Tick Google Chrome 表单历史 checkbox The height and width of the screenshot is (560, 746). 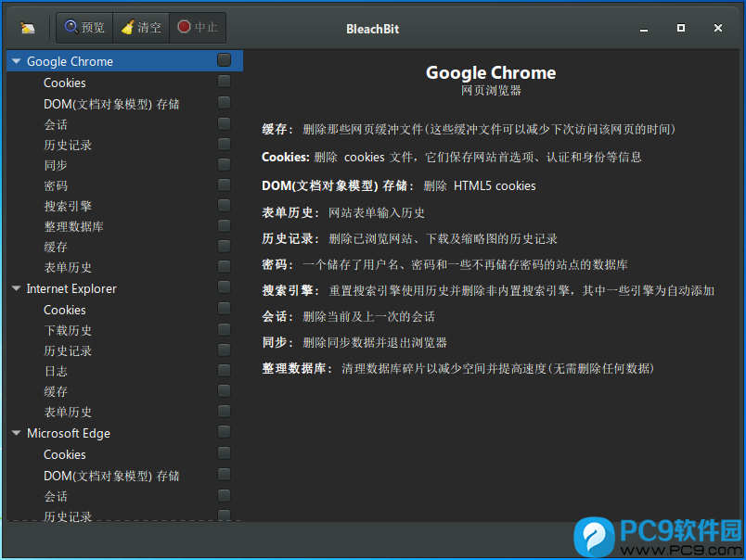(x=225, y=267)
